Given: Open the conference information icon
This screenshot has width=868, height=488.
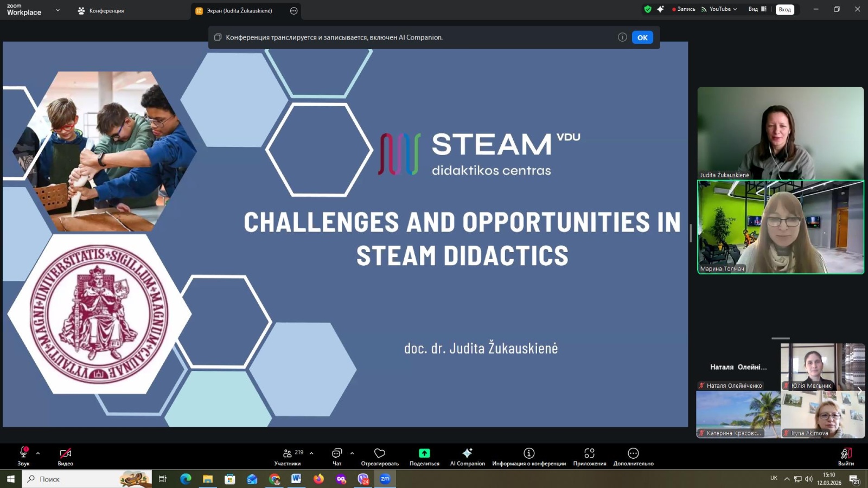Looking at the screenshot, I should [x=529, y=453].
